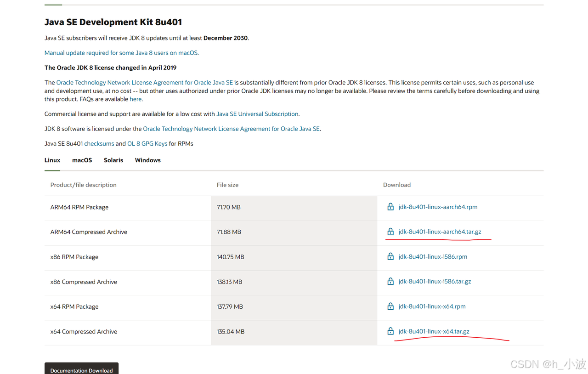Download jdk-8u401-linux-x64.tar.gz

pyautogui.click(x=434, y=331)
